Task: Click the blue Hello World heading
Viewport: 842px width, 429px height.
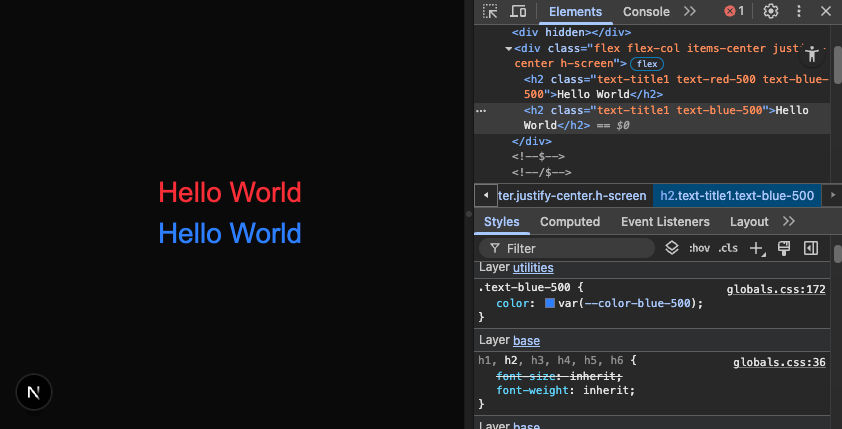Action: [230, 234]
